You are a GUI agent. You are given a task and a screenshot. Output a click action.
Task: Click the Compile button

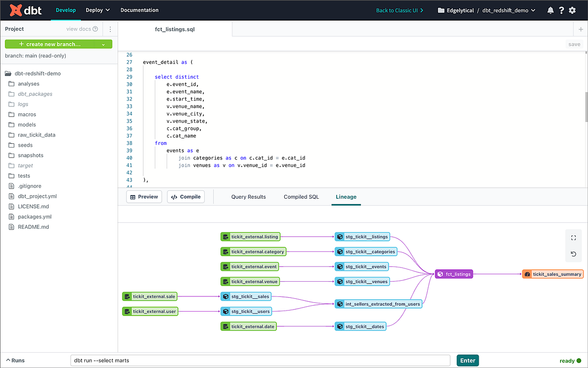[x=186, y=197]
